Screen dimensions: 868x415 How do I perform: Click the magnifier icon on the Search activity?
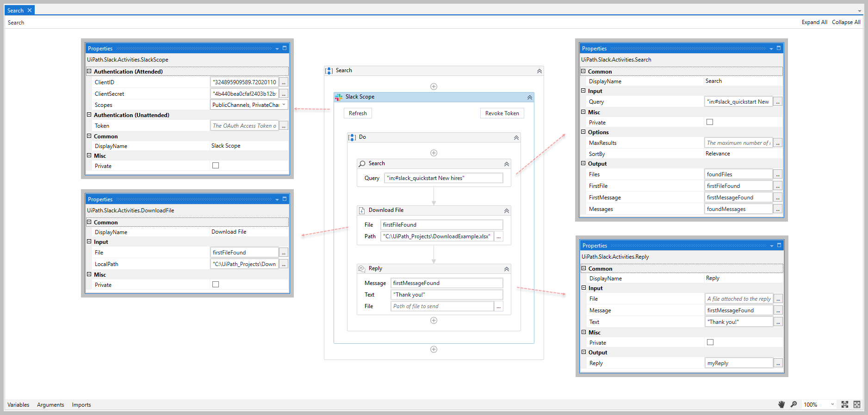pos(362,164)
